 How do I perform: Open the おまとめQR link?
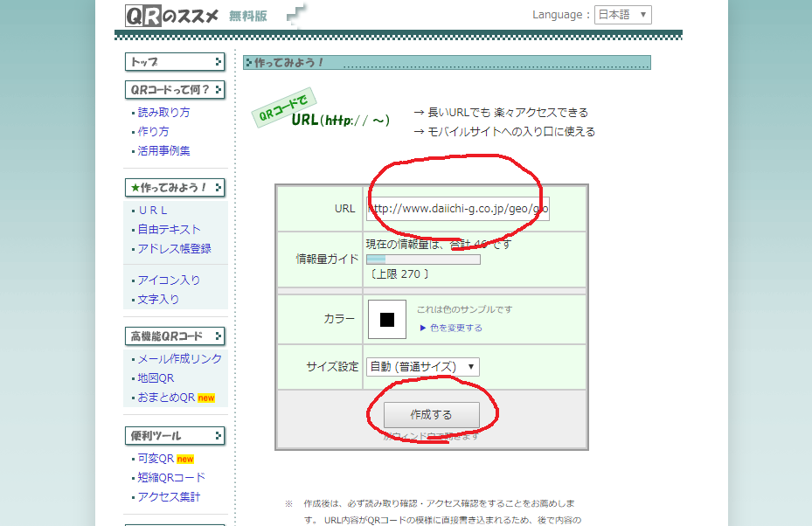[x=166, y=397]
